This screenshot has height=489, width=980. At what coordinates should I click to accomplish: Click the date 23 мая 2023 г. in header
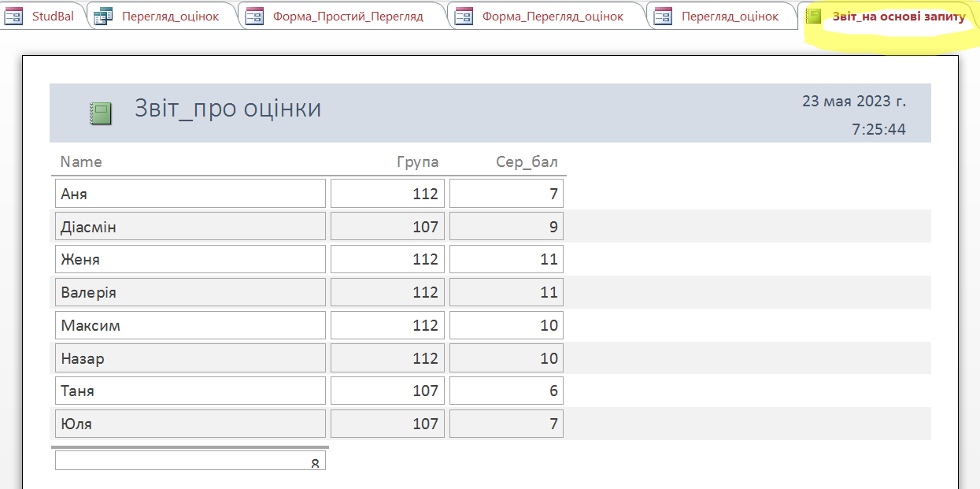click(853, 102)
